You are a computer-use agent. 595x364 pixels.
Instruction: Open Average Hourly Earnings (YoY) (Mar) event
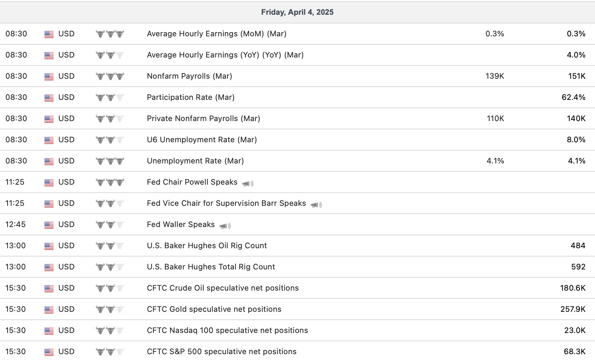click(225, 55)
